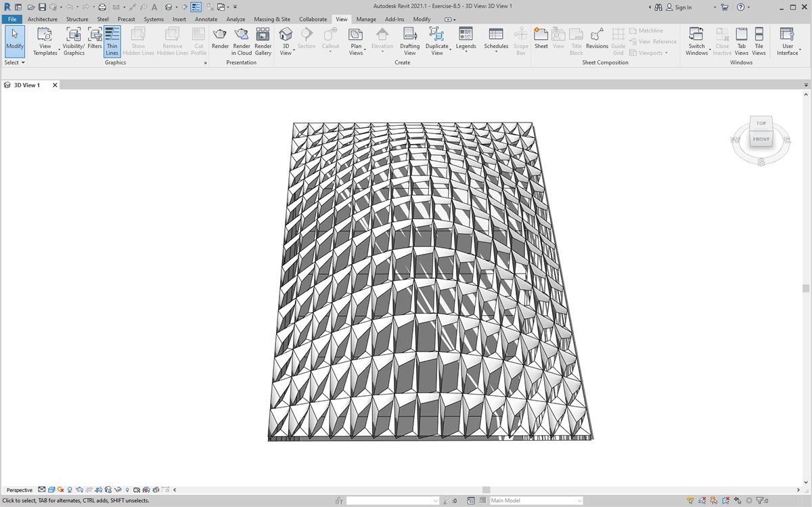
Task: Toggle Tab Views window arrangement
Action: click(742, 41)
